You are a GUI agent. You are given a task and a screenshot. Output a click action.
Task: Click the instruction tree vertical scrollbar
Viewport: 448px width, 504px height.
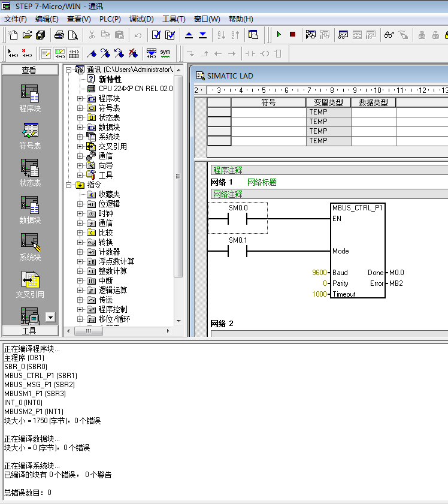pyautogui.click(x=178, y=180)
